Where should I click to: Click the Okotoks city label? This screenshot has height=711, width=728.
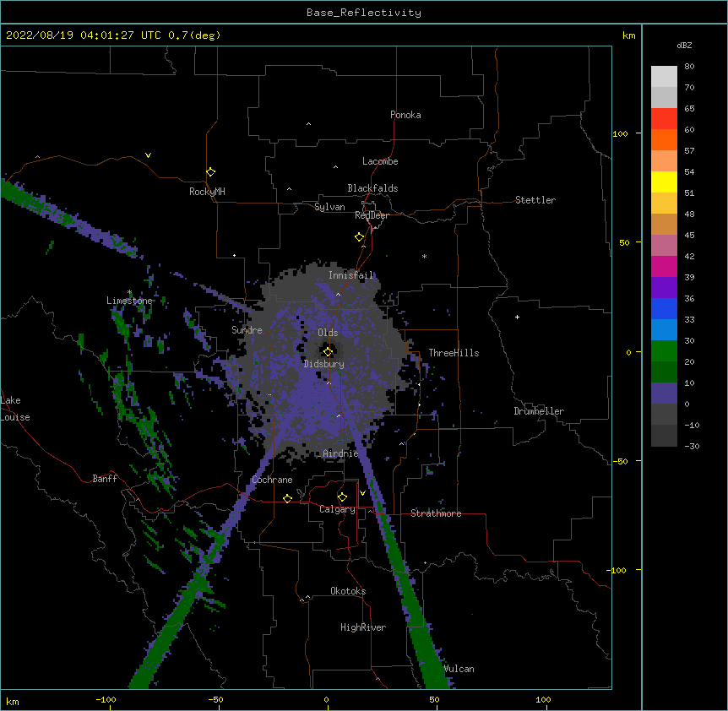(x=348, y=591)
